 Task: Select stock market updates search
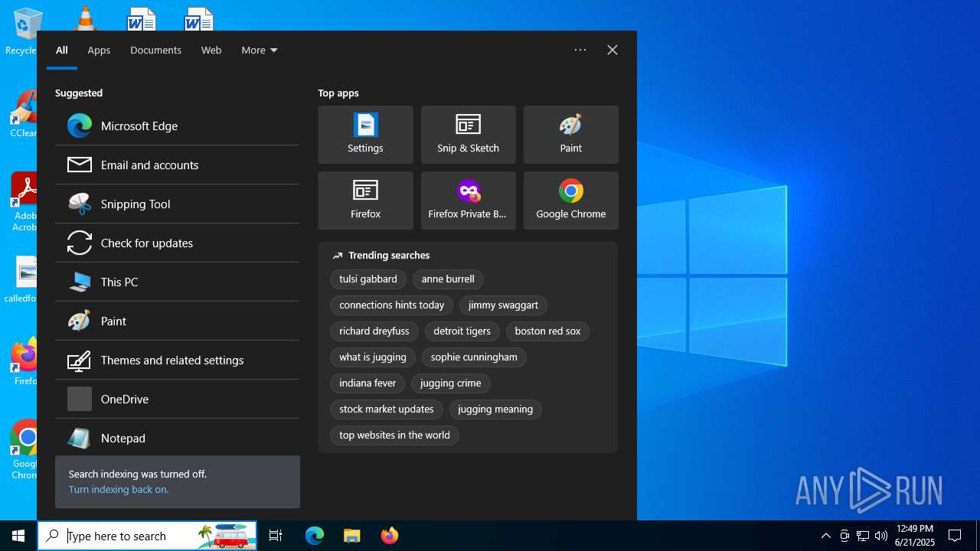point(387,409)
